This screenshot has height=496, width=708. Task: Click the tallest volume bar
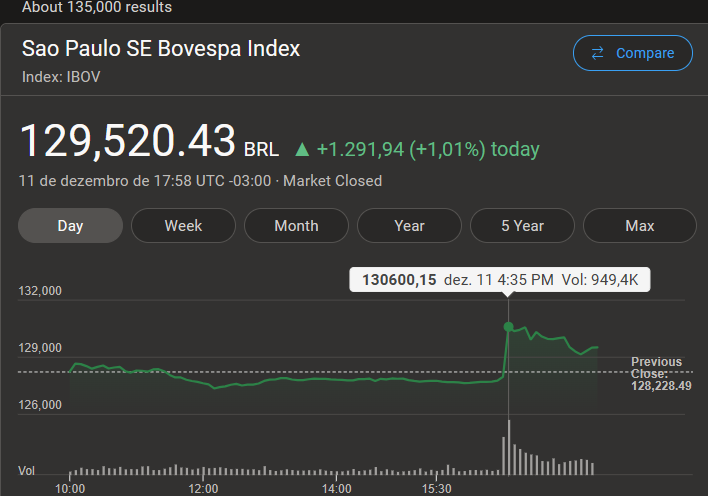coord(509,447)
